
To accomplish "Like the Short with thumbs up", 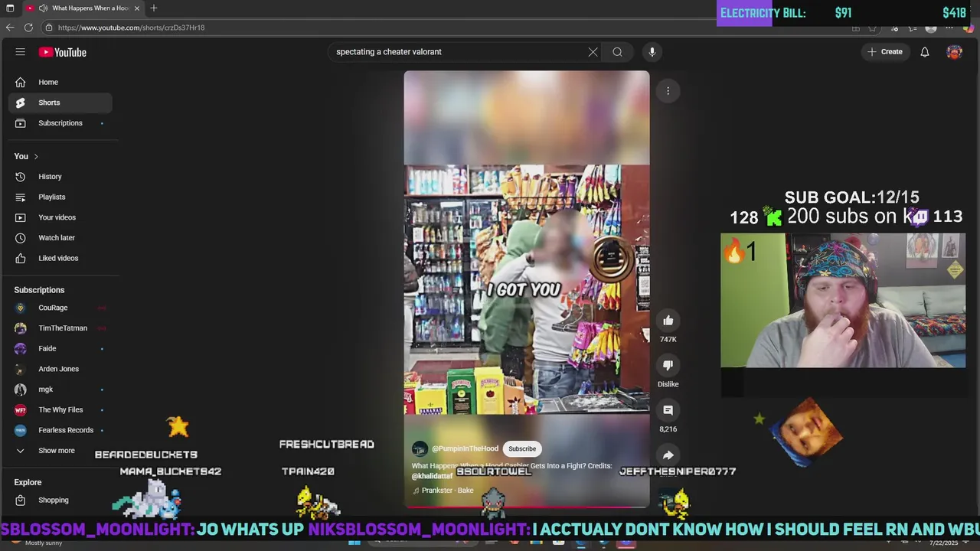I will click(668, 321).
